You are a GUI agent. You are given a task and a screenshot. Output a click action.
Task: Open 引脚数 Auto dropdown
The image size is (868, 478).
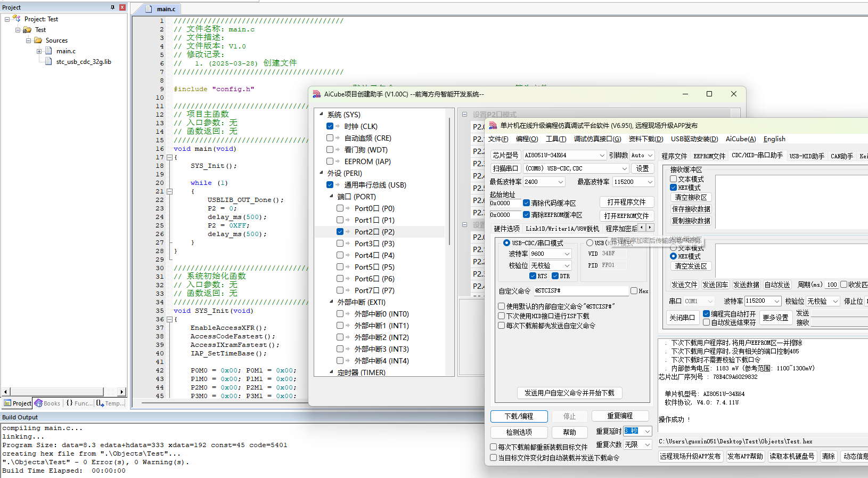tap(650, 156)
